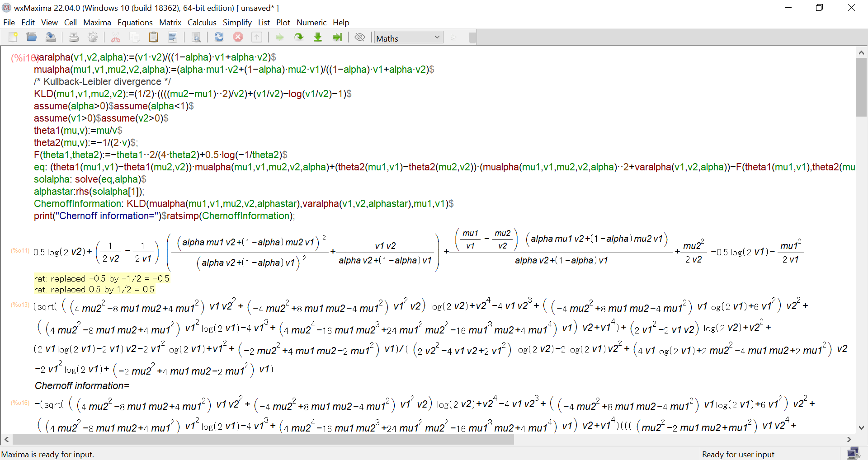Open the Calculus menu
Screen dimensions: 868x460
click(x=202, y=23)
